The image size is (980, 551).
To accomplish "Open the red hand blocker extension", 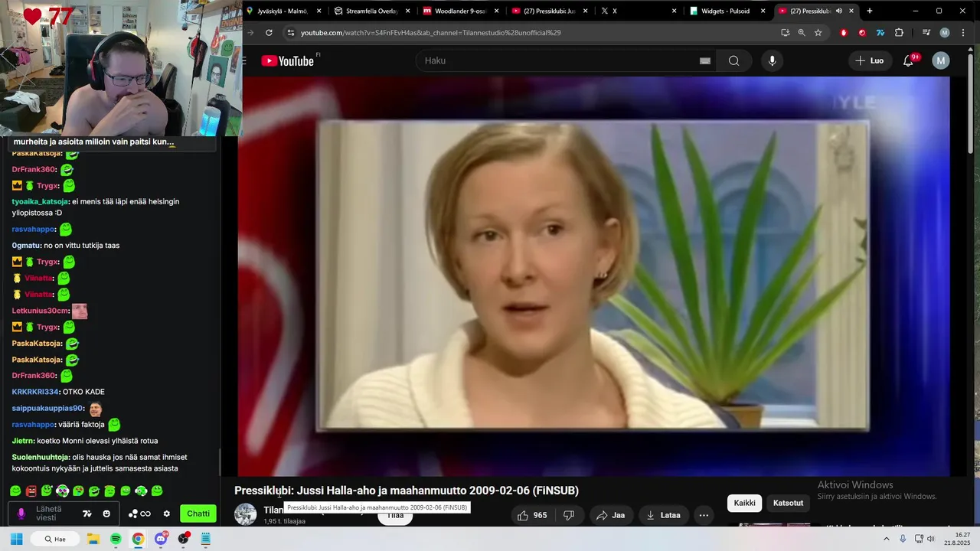I will [844, 33].
